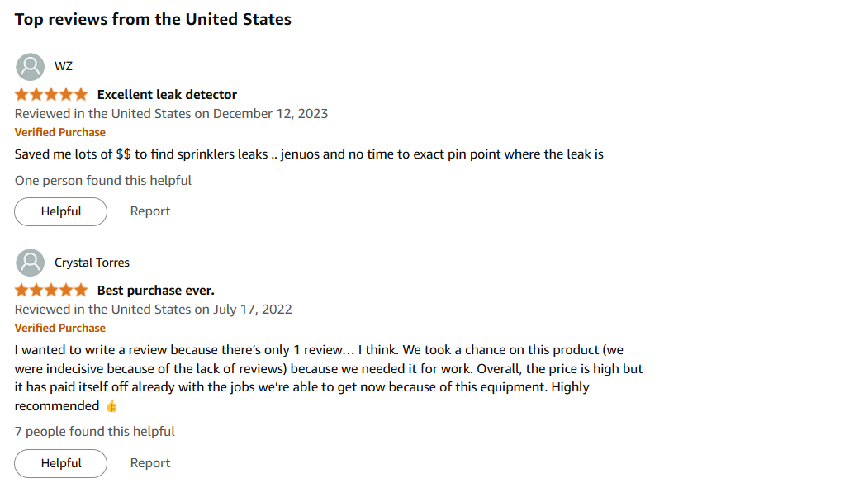
Task: Click 'Verified Purchase' on WZ's review
Action: click(60, 132)
